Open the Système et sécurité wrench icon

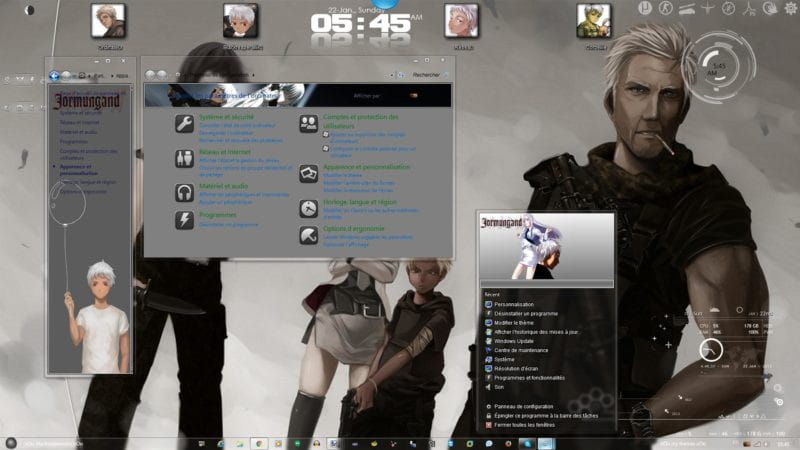184,123
